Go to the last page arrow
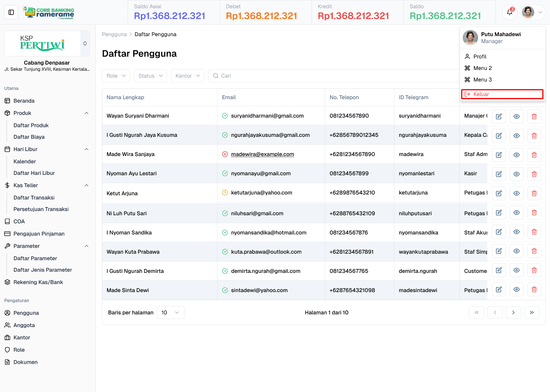550x392 pixels. pos(532,312)
